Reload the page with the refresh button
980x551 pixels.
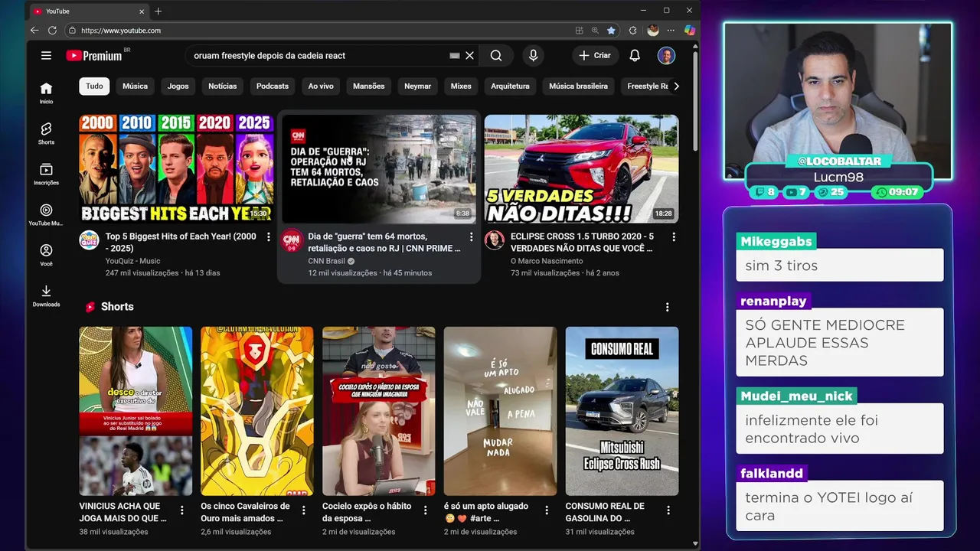(x=52, y=31)
